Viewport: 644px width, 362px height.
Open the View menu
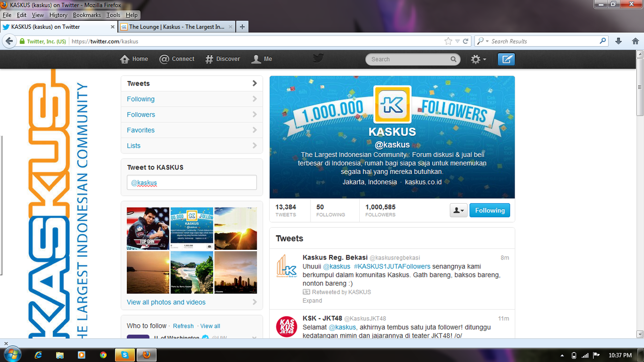coord(38,15)
